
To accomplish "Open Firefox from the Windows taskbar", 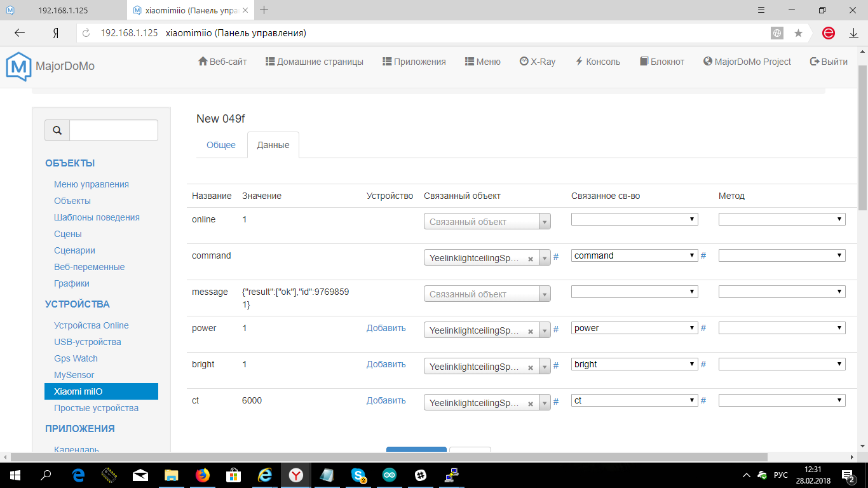I will (202, 475).
